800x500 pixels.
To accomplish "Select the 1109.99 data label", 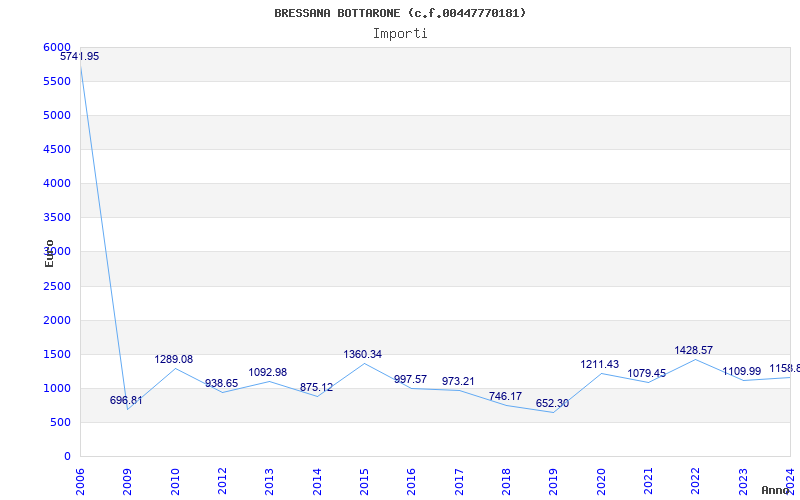I will (x=741, y=372).
